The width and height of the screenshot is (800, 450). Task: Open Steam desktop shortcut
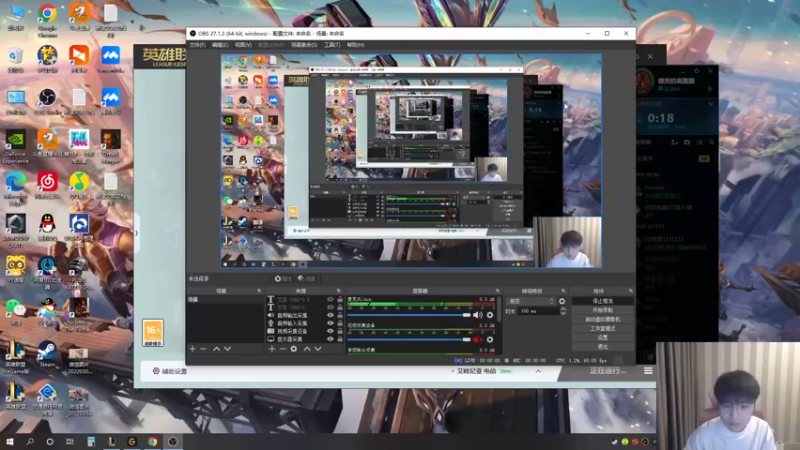(47, 354)
